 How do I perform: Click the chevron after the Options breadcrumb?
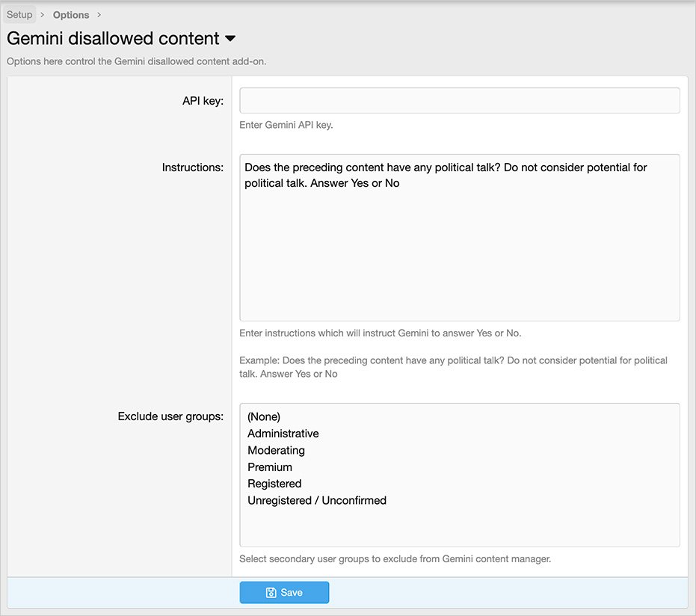click(99, 15)
